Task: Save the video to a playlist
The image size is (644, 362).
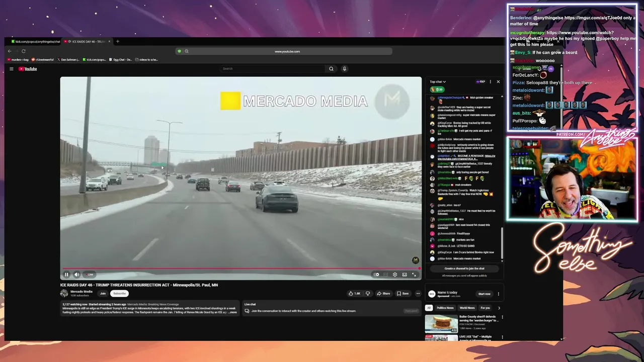Action: [x=403, y=294]
